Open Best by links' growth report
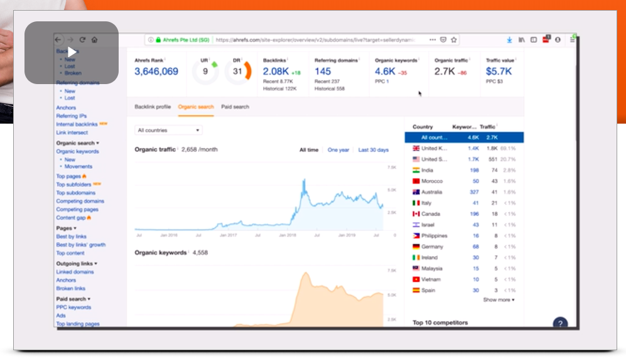Screen dimensions: 626x364 click(x=81, y=245)
